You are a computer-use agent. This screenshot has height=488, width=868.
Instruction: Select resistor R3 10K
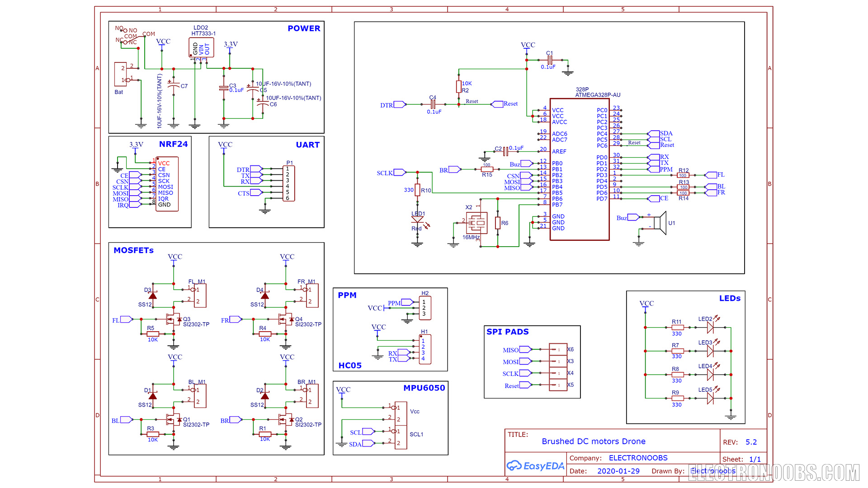(153, 434)
